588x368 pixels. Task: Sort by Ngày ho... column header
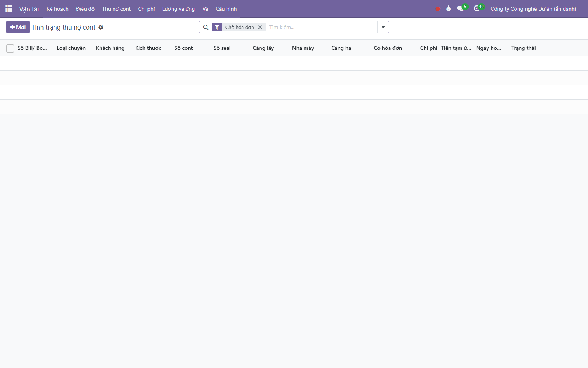click(x=488, y=48)
